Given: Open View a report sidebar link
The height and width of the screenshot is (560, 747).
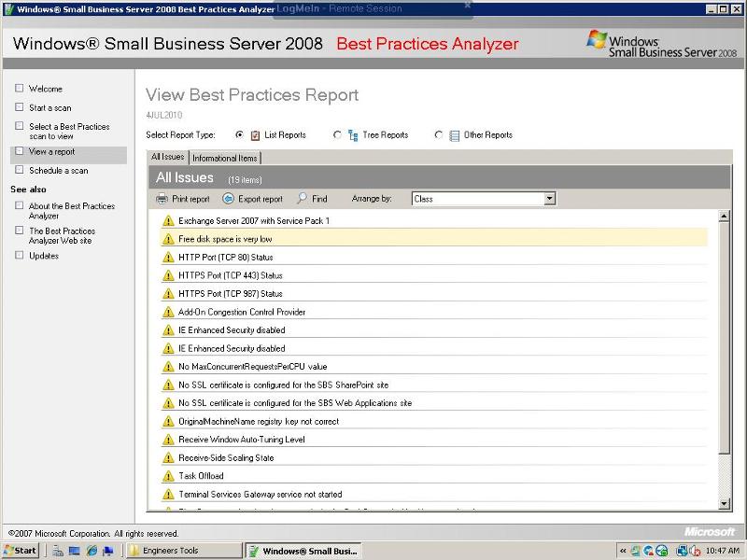Looking at the screenshot, I should 52,151.
